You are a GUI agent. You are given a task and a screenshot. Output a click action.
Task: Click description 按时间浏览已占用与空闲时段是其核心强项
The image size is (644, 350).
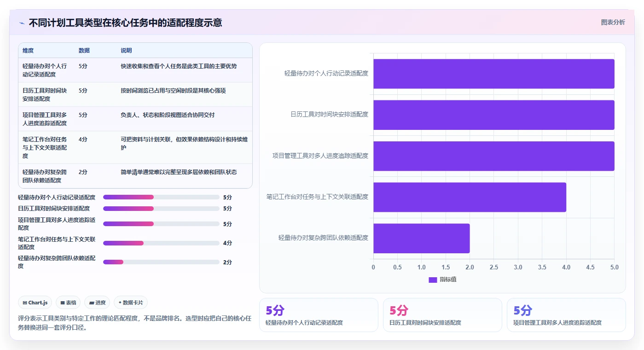tap(173, 91)
